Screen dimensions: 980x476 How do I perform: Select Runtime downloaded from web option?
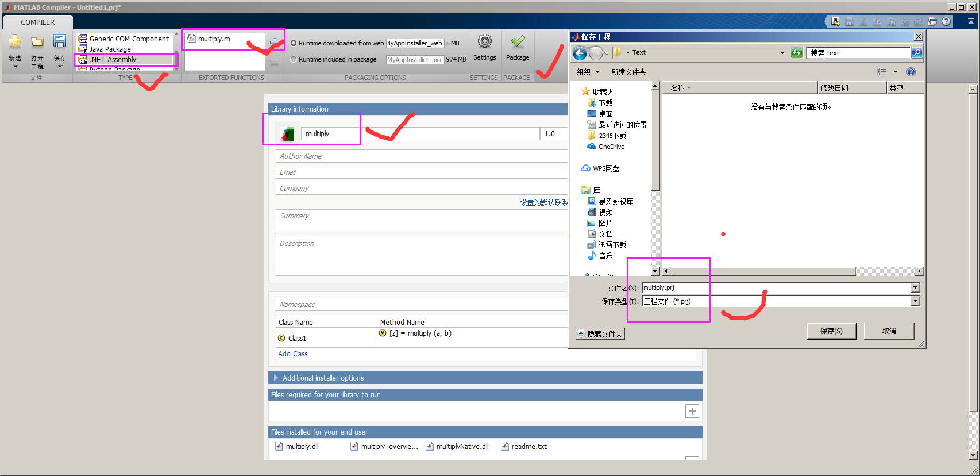pos(294,43)
